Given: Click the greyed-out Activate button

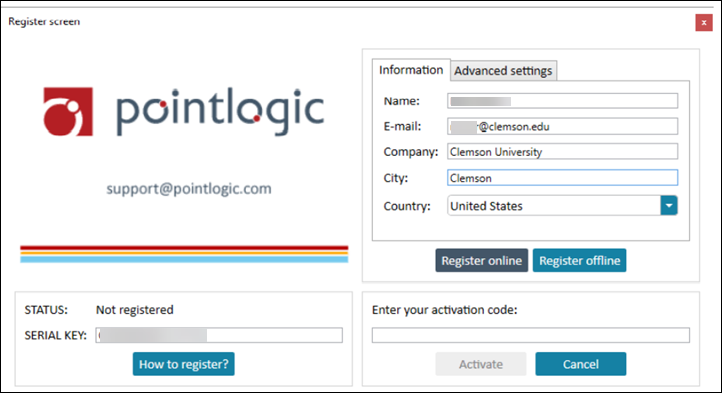Looking at the screenshot, I should point(481,364).
